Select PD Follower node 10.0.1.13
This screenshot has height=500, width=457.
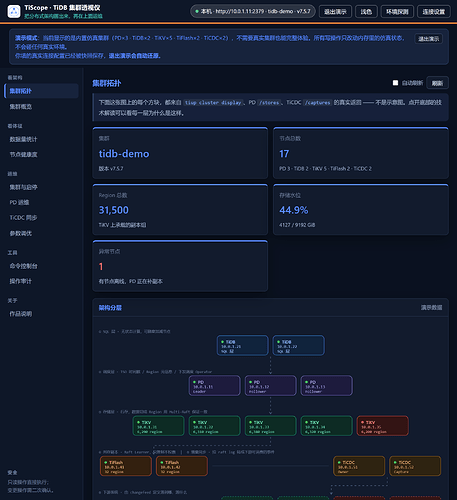pyautogui.click(x=327, y=386)
